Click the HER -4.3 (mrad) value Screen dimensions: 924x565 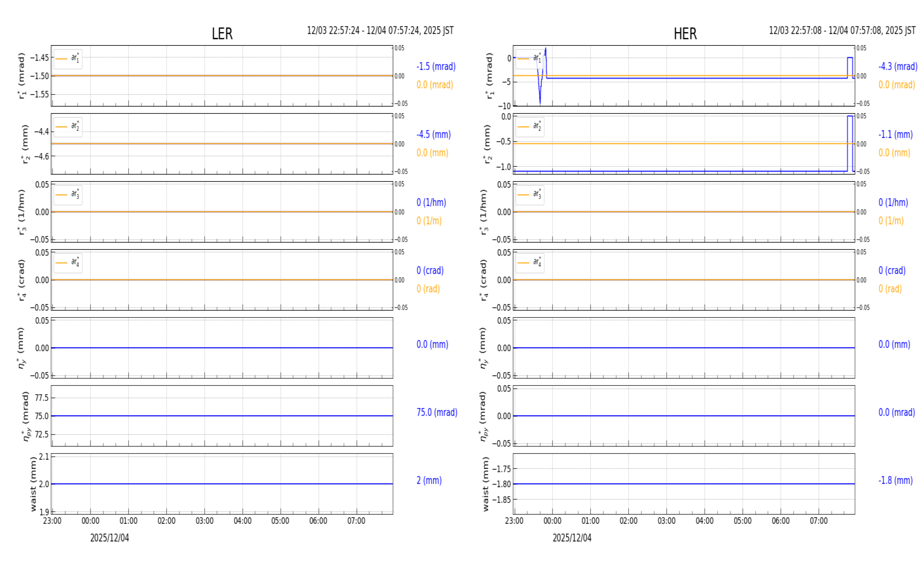click(x=898, y=67)
